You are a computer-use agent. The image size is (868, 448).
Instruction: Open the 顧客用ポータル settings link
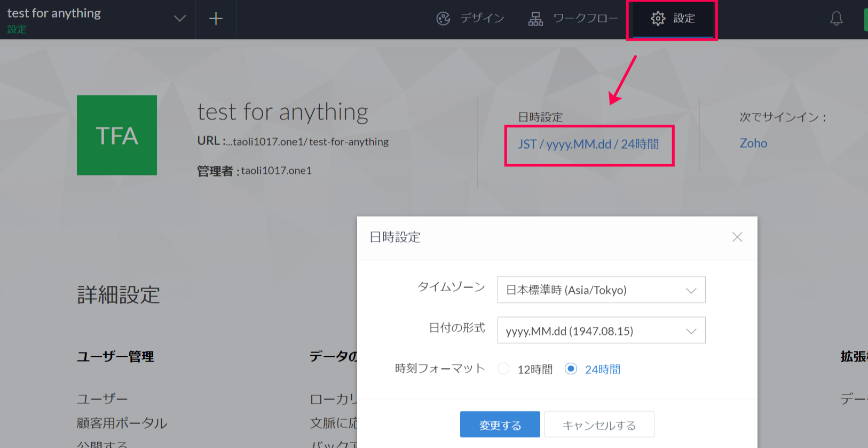[x=122, y=423]
